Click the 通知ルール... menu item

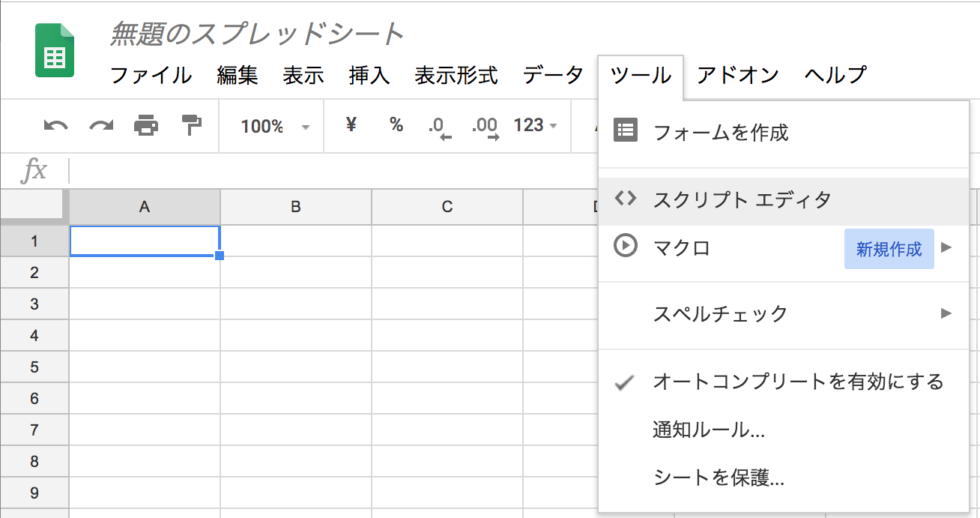click(708, 430)
